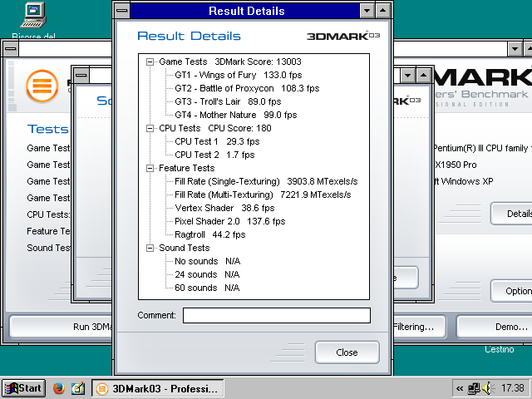Click the Tests heading in main window
Image resolution: width=532 pixels, height=399 pixels.
pos(48,129)
